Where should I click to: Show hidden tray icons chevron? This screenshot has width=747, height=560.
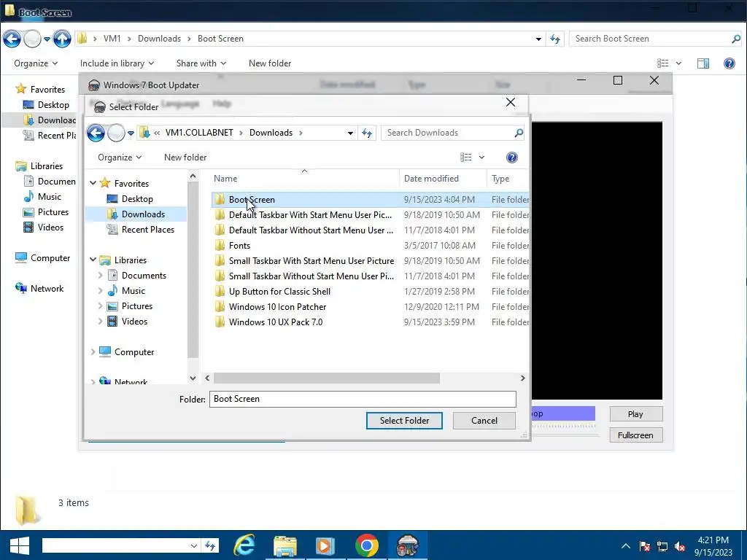pos(626,546)
